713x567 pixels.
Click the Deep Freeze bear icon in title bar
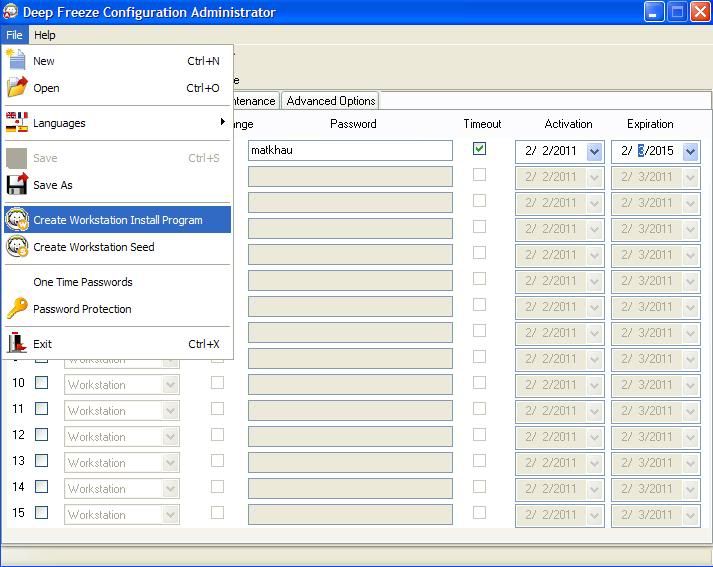point(10,11)
